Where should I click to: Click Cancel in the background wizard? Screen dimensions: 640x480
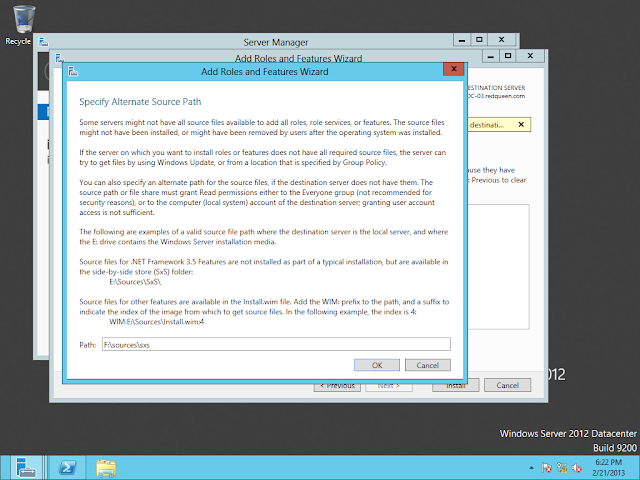507,385
